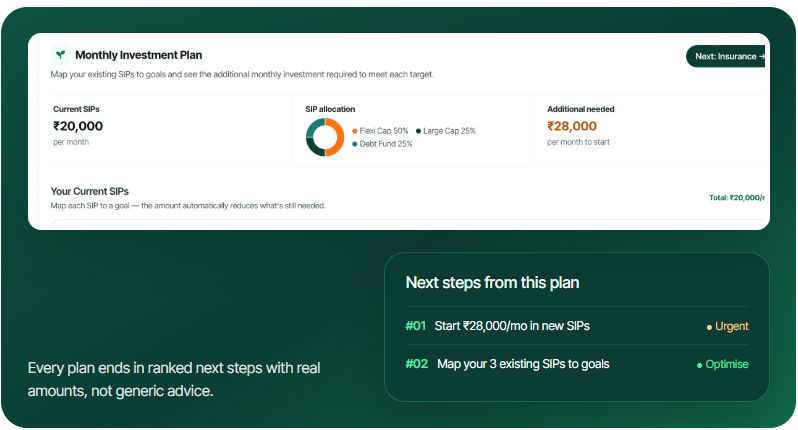Click the SIP allocation label
798x430 pixels.
(330, 109)
